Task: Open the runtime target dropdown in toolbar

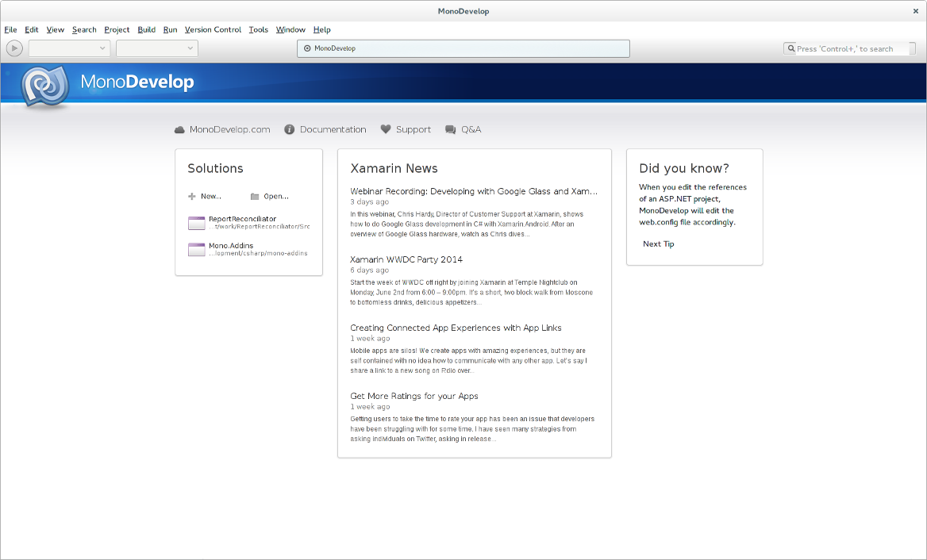Action: [156, 48]
